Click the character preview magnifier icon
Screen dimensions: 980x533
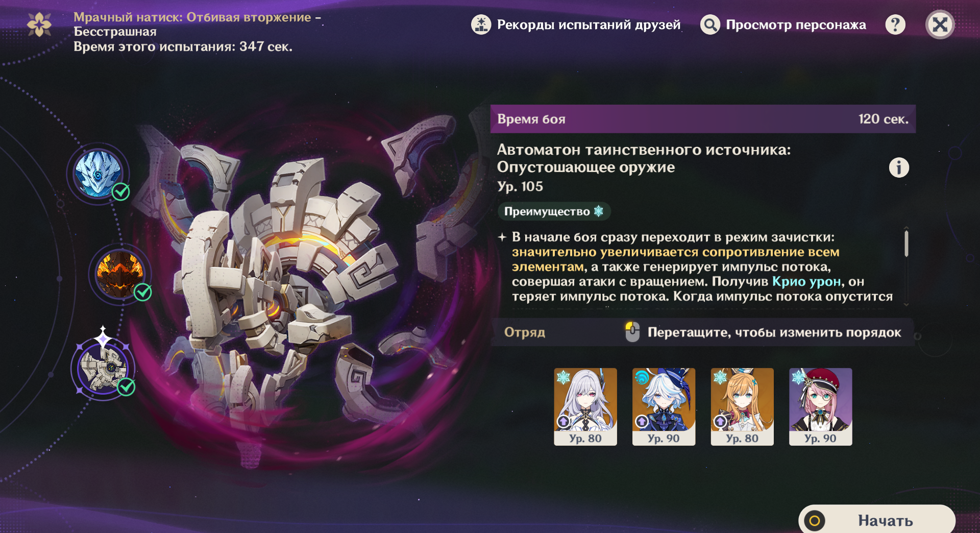[710, 25]
